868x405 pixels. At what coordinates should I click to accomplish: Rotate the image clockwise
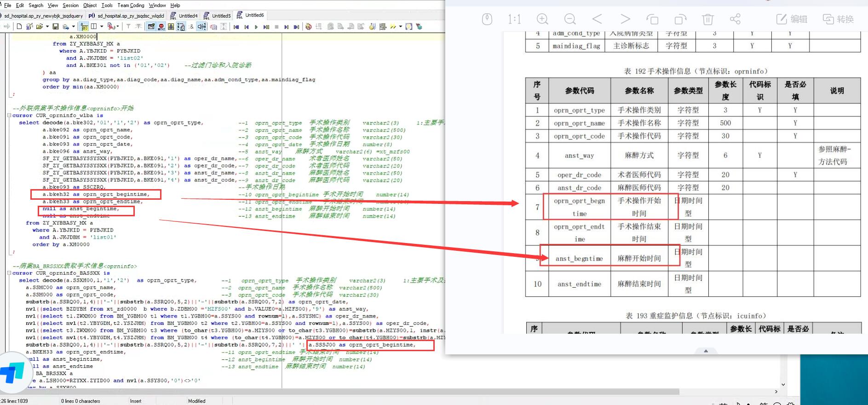point(680,19)
